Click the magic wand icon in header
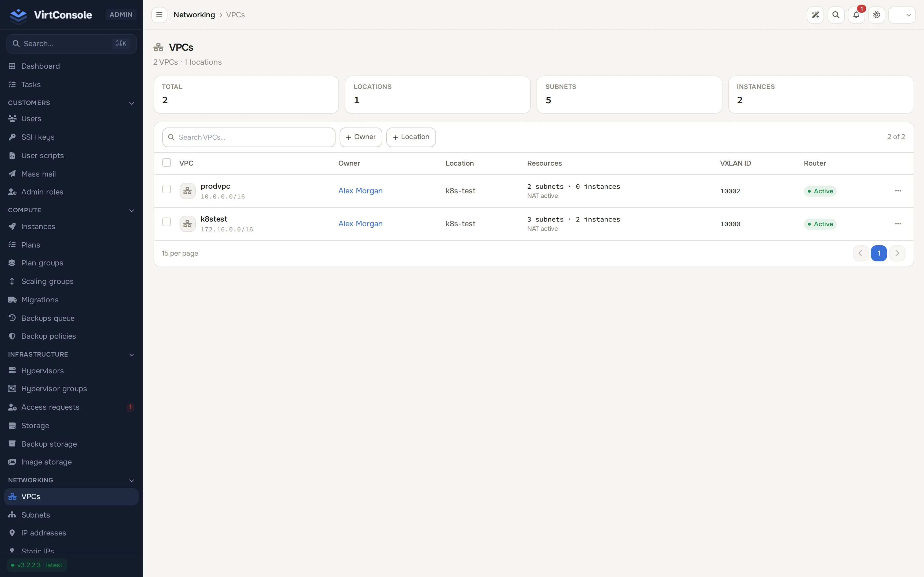 [815, 15]
